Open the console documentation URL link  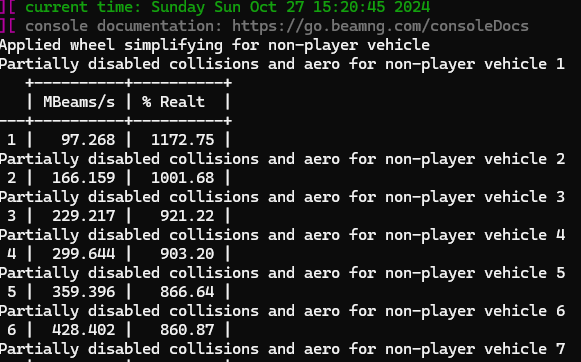(x=380, y=26)
